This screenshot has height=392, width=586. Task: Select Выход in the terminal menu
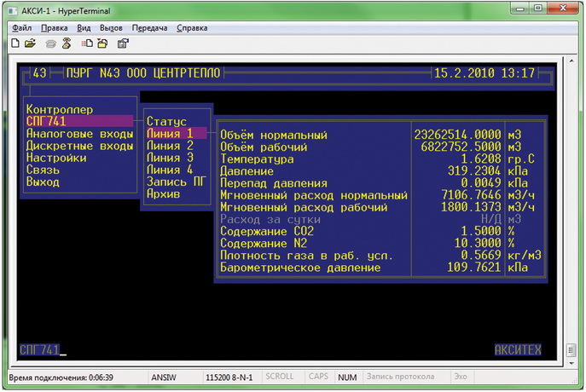[43, 182]
